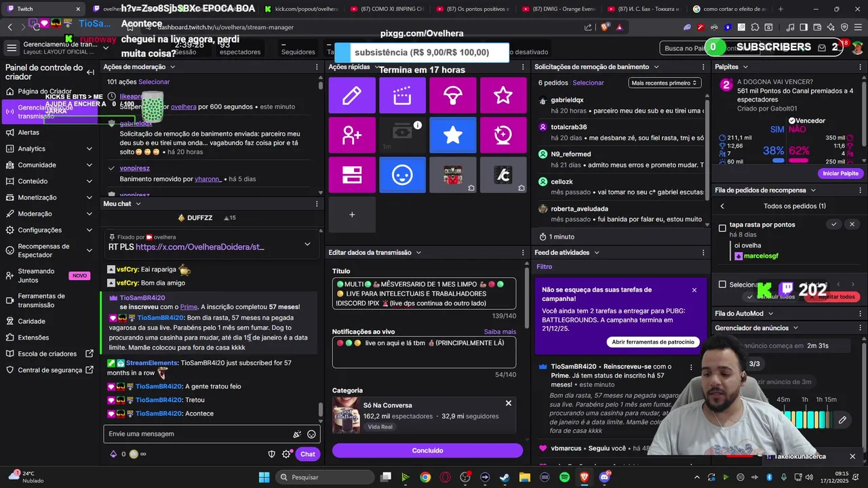
Task: Click the pencil edit quick action tile
Action: pyautogui.click(x=352, y=96)
